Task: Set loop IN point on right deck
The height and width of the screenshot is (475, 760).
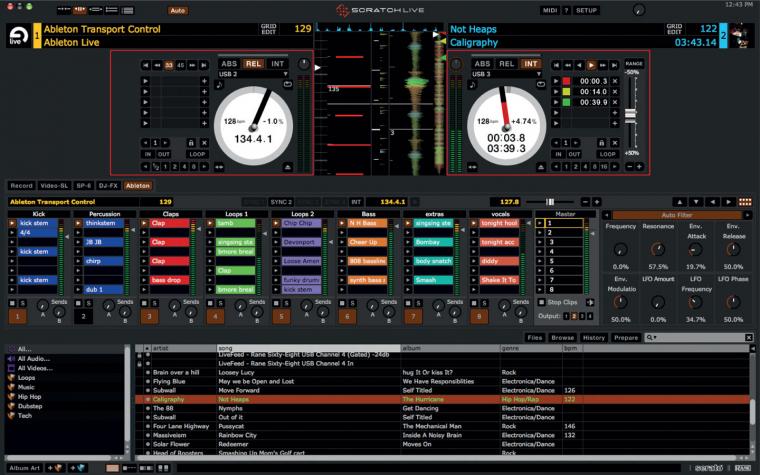Action: pos(558,154)
